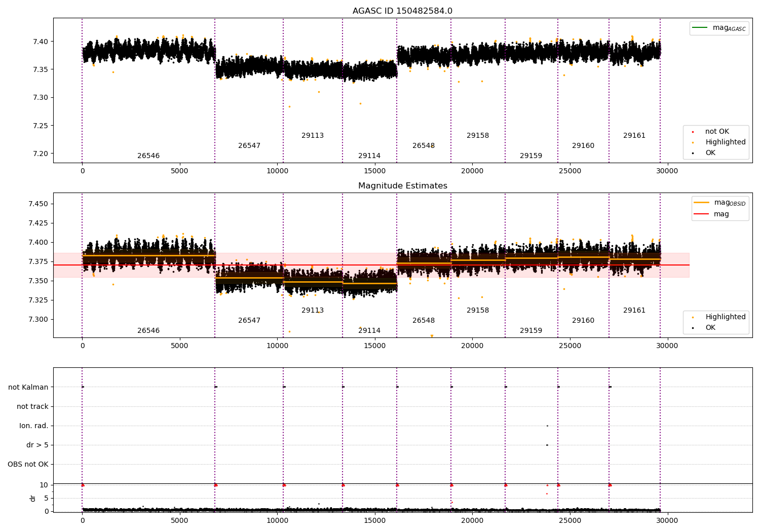Click obsid label 29161 in Magnitude Estimates plot
Viewport: 760px width, 532px height.
coord(634,311)
